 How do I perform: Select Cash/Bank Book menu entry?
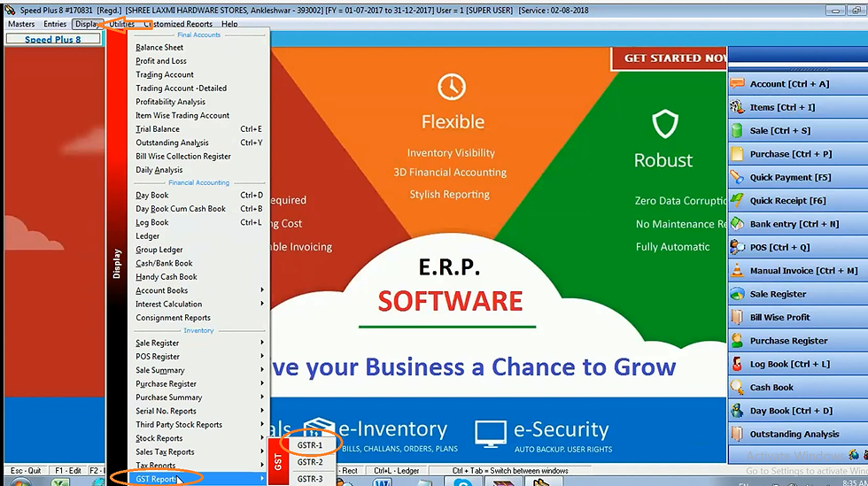point(164,264)
